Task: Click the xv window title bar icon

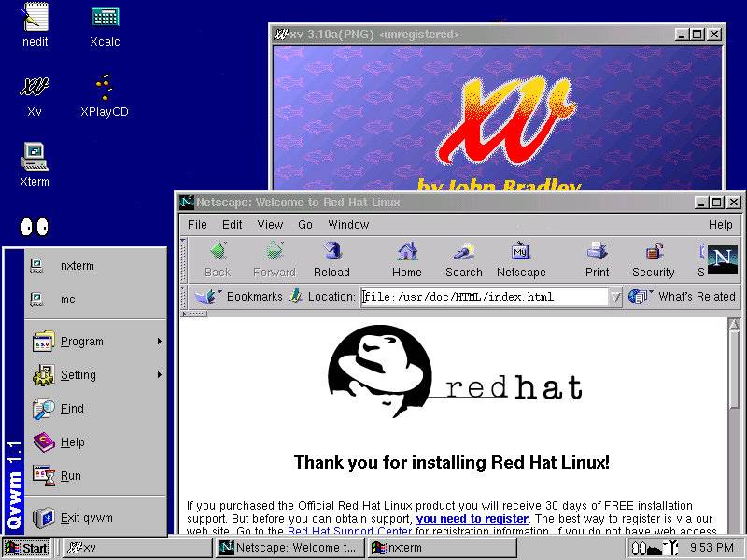Action: click(281, 35)
